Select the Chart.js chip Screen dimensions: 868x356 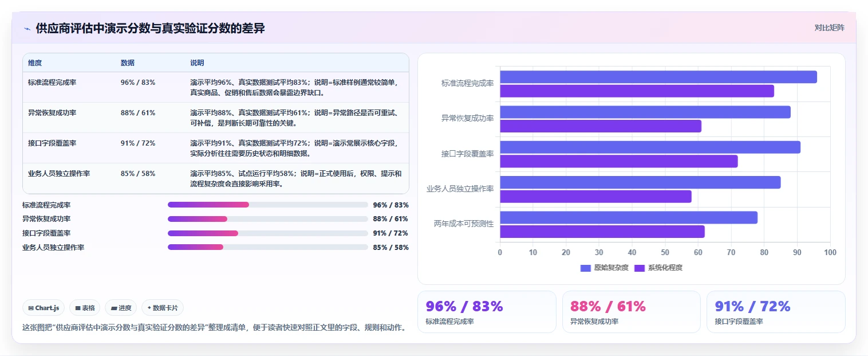44,308
